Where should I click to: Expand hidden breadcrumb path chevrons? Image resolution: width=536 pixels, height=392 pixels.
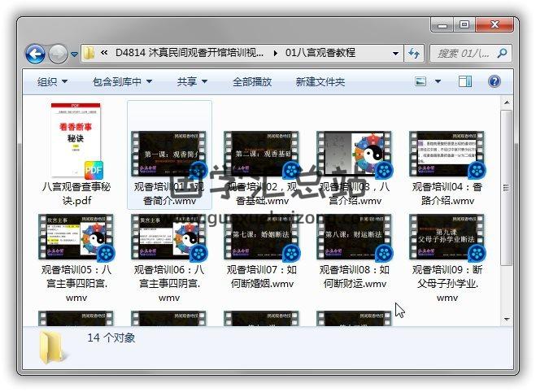point(104,53)
